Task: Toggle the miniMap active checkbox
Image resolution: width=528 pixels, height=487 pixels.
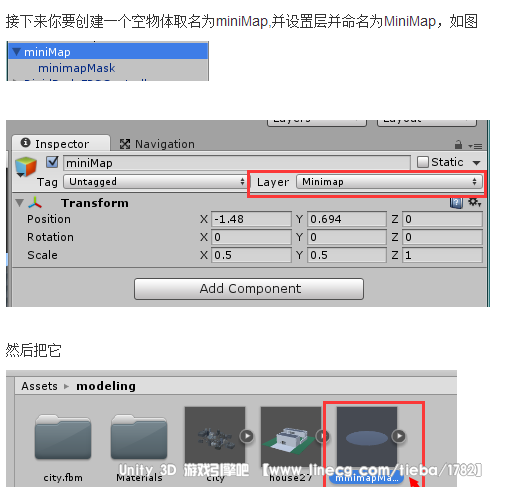Action: 52,162
